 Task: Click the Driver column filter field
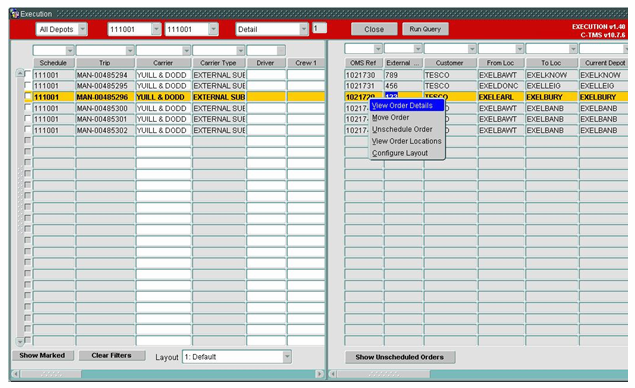pyautogui.click(x=266, y=51)
